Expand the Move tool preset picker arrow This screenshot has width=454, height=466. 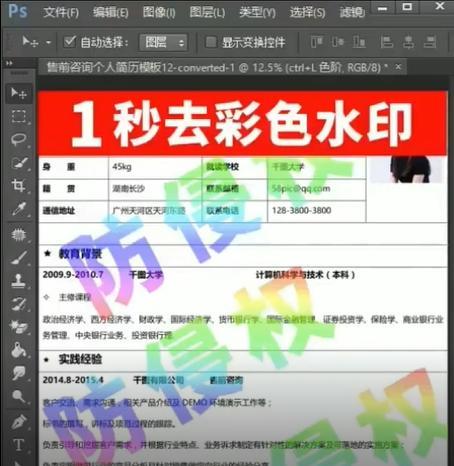(x=49, y=43)
